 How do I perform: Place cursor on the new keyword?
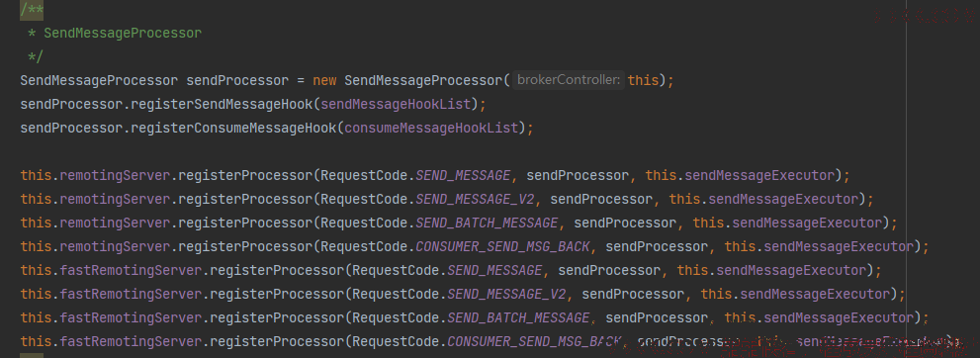[x=324, y=80]
